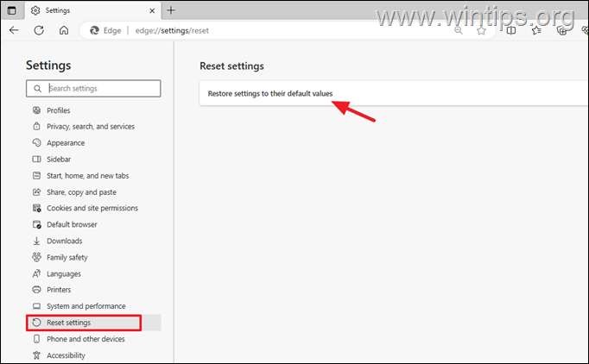The height and width of the screenshot is (364, 589).
Task: Click the Profiles sidebar icon
Action: (36, 110)
